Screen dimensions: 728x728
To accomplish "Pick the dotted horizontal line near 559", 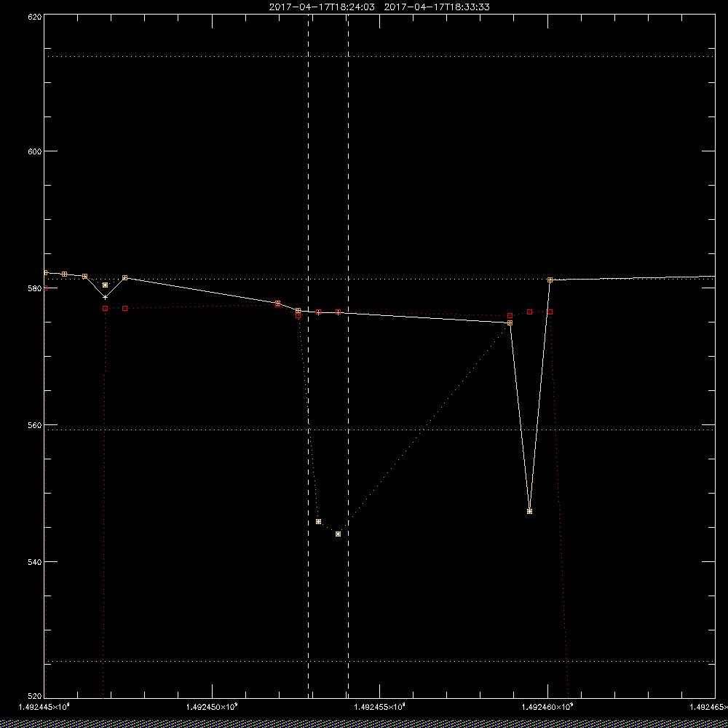I will (379, 430).
